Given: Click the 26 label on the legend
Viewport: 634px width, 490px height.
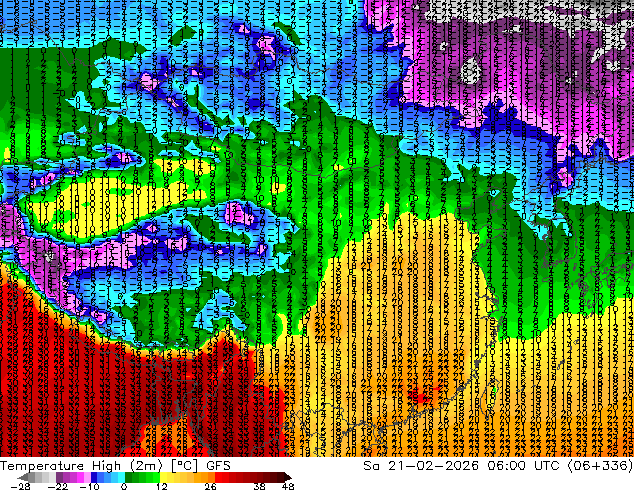Looking at the screenshot, I should [210, 486].
